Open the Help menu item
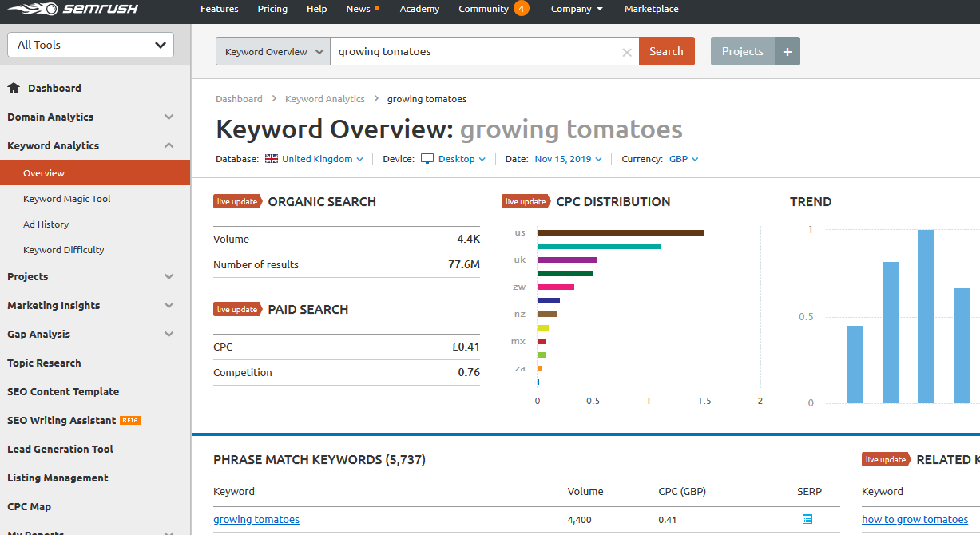This screenshot has width=980, height=535. pyautogui.click(x=316, y=9)
